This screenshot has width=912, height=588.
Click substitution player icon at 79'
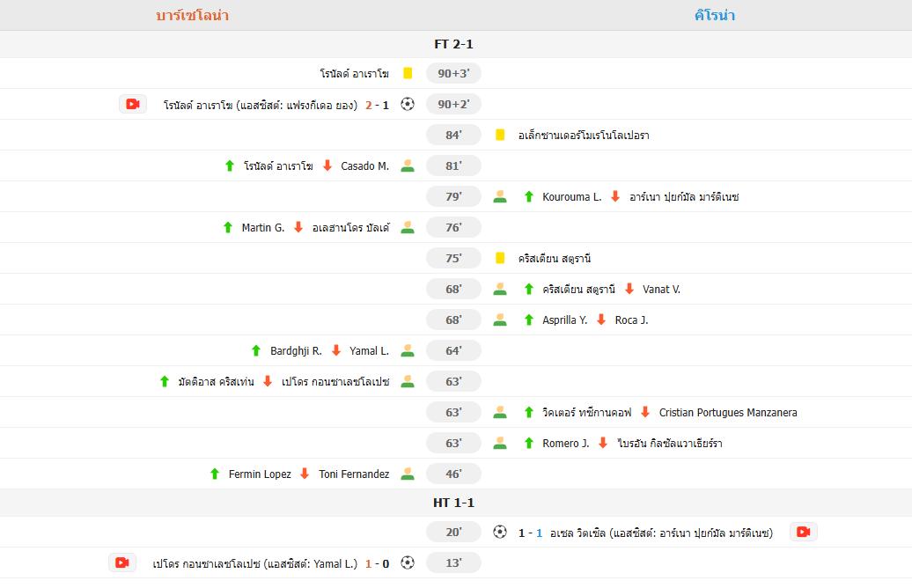(x=500, y=196)
